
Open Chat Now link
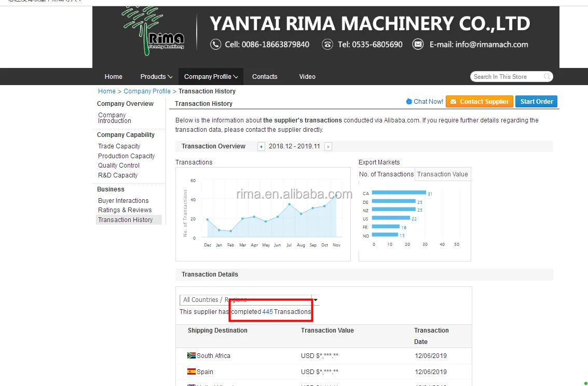click(425, 102)
